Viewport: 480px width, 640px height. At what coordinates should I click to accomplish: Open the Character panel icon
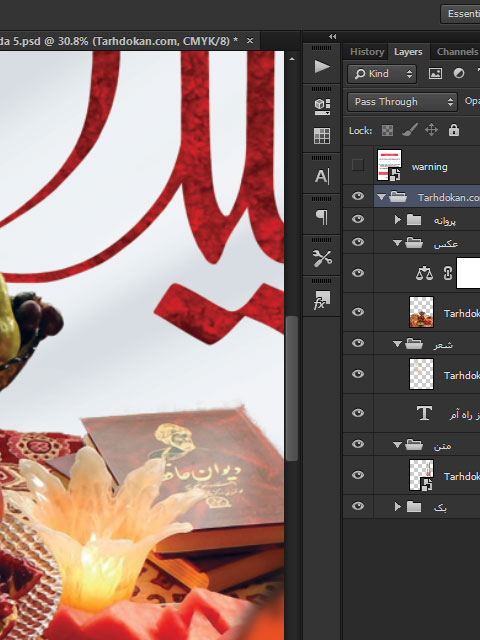point(322,176)
